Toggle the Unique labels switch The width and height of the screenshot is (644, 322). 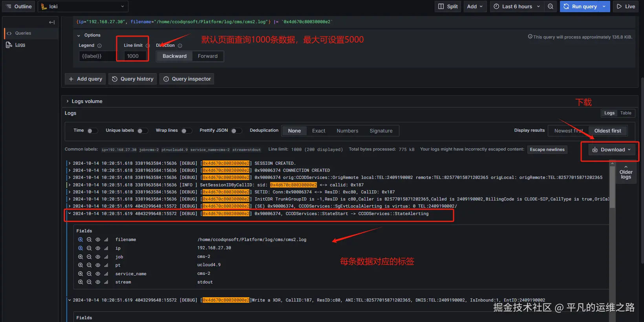(x=143, y=131)
